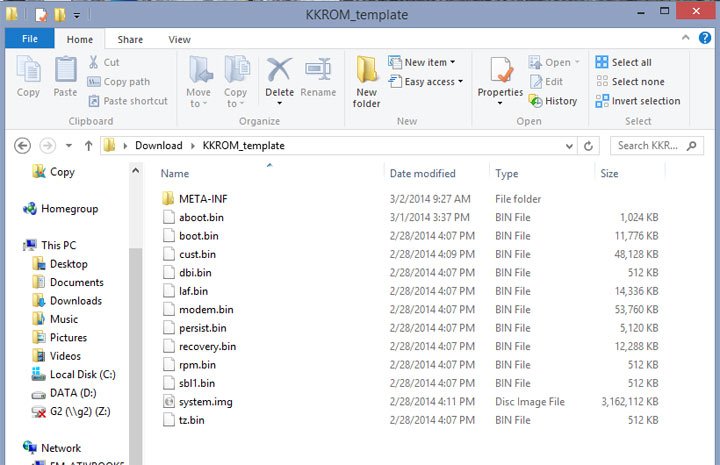Open the DATA (D:) drive
The image size is (720, 465).
point(73,393)
